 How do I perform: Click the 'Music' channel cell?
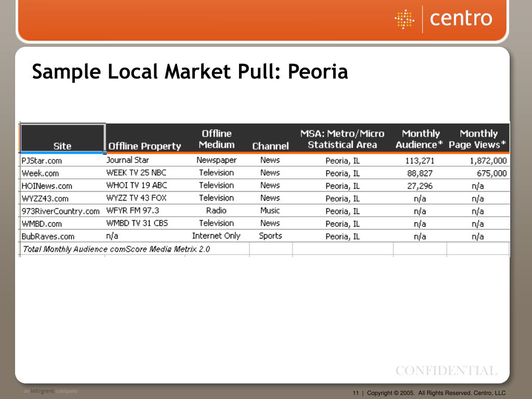pyautogui.click(x=270, y=210)
